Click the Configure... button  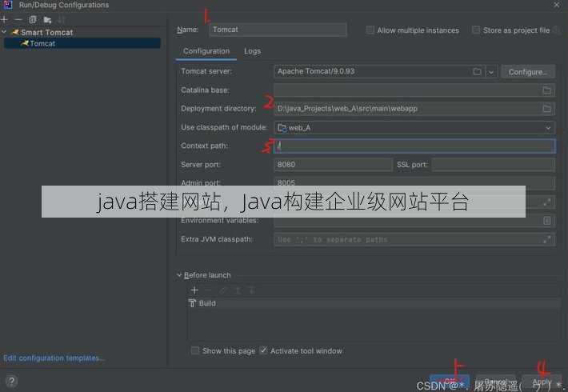pos(528,72)
